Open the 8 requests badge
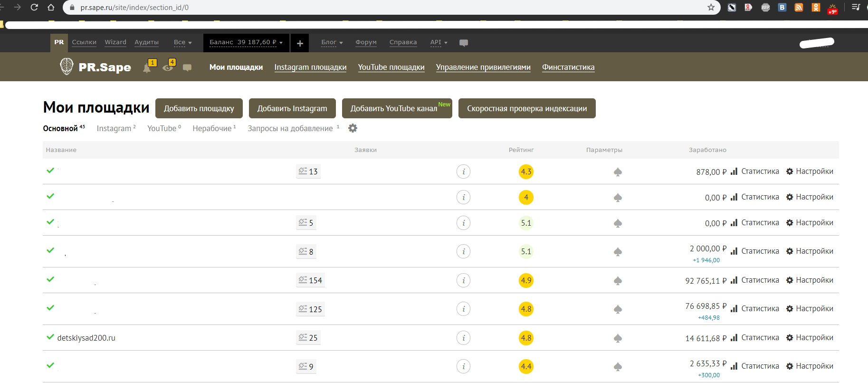 [x=306, y=251]
